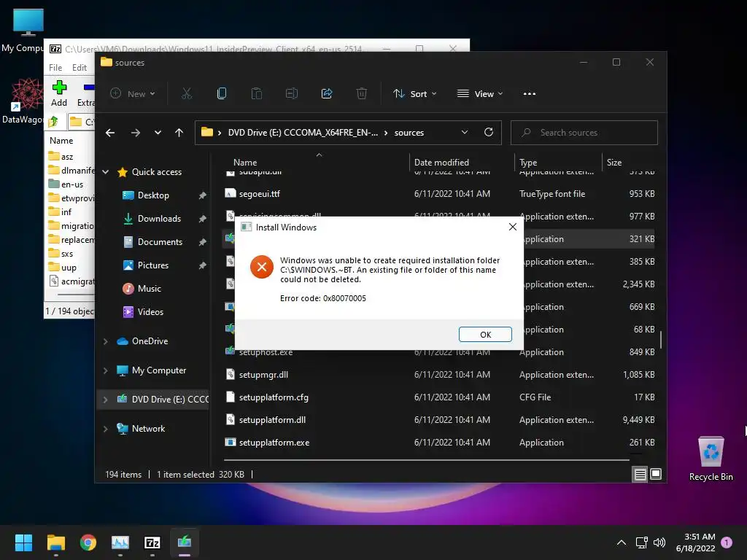This screenshot has height=560, width=747.
Task: Go back with the left arrow
Action: tap(110, 133)
